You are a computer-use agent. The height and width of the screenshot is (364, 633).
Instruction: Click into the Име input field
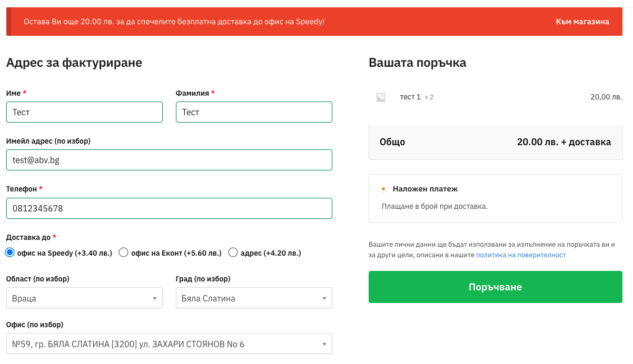(84, 112)
